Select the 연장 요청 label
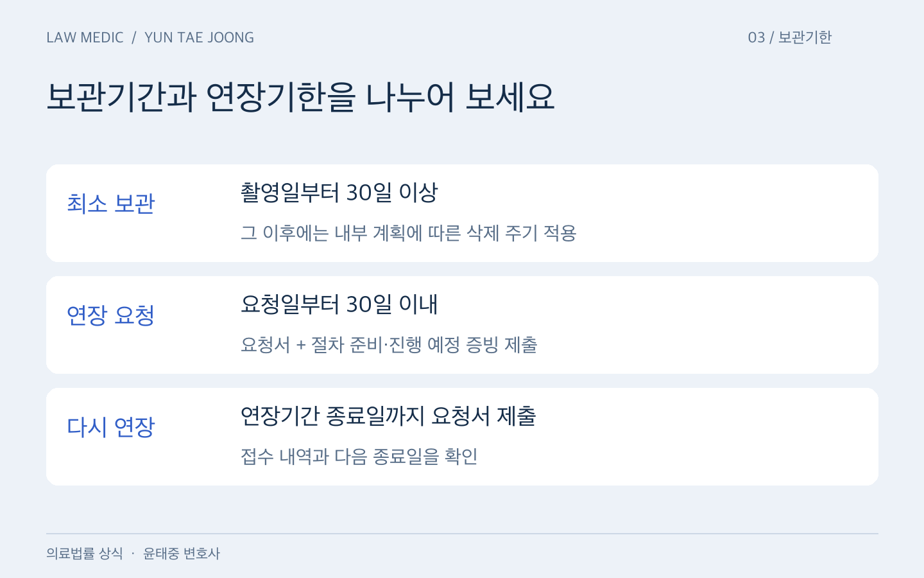Viewport: 924px width, 578px height. (x=111, y=315)
